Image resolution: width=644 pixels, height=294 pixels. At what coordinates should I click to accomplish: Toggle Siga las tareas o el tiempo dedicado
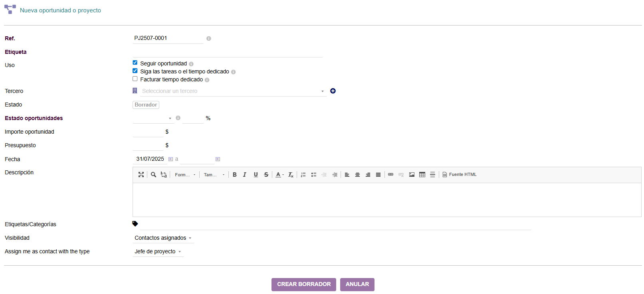click(x=135, y=71)
